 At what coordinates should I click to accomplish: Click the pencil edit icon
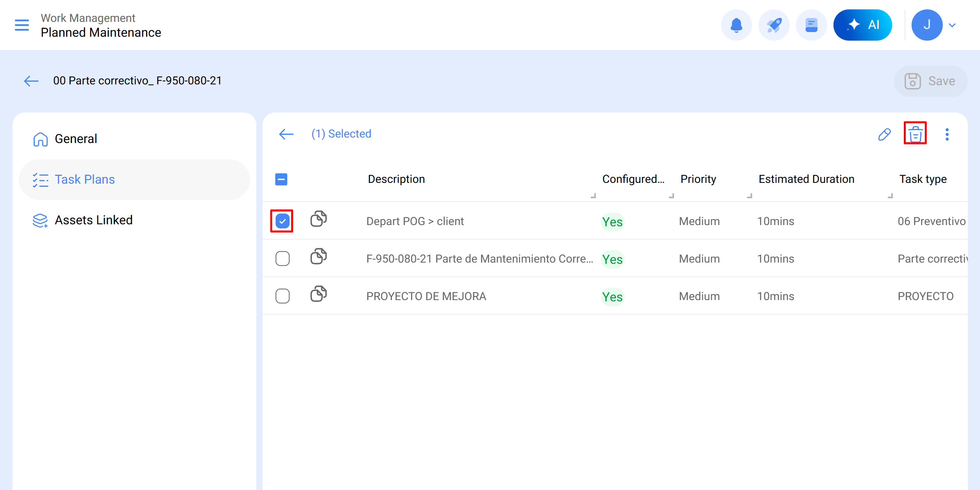coord(884,134)
